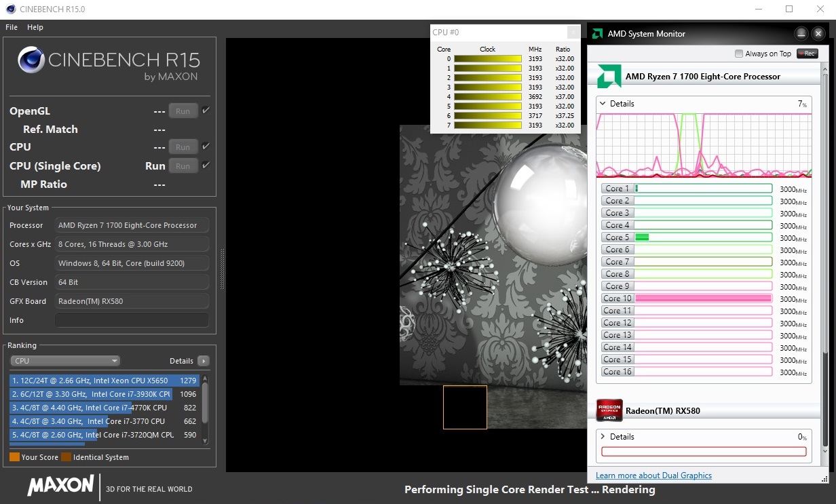Toggle the CPU (Single Core) test checkmark
The width and height of the screenshot is (836, 504).
tap(206, 166)
